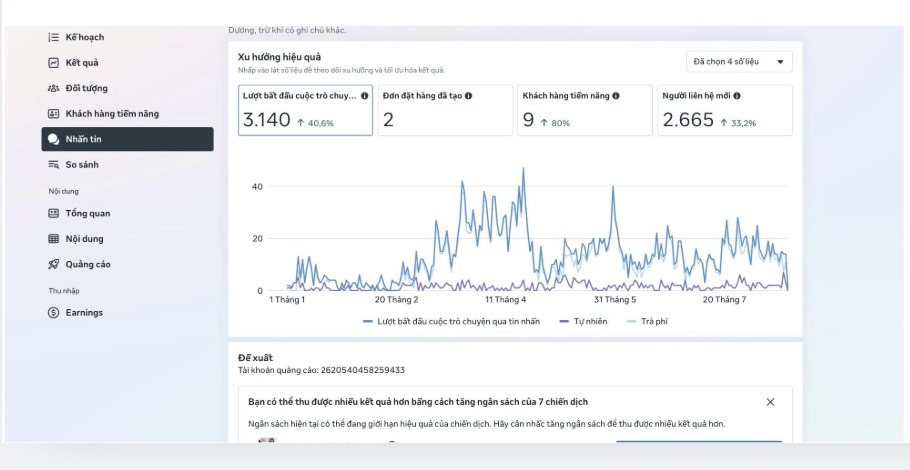Toggle the Trả phí legend entry
The height and width of the screenshot is (470, 910).
click(x=647, y=321)
